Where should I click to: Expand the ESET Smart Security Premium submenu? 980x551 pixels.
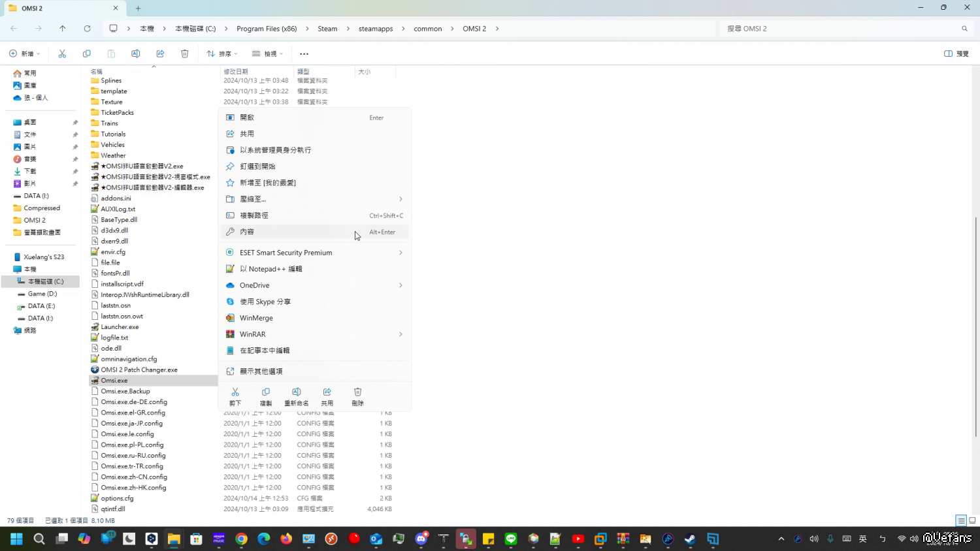tap(400, 253)
